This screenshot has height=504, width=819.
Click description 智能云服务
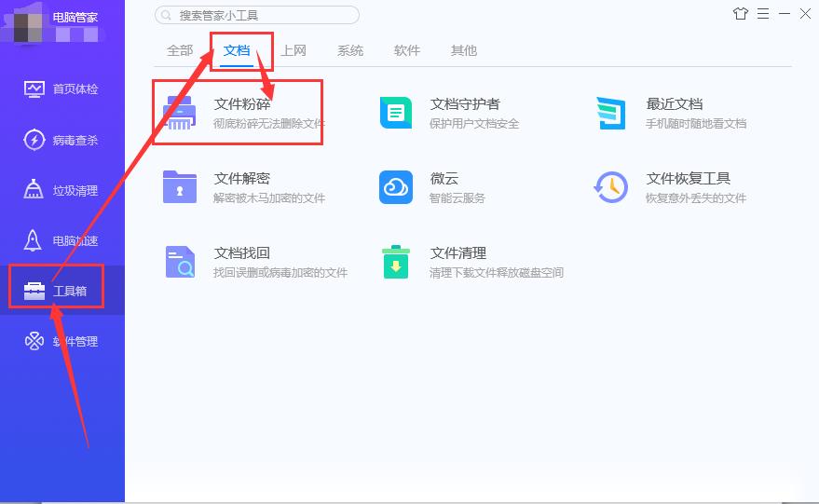pos(457,198)
